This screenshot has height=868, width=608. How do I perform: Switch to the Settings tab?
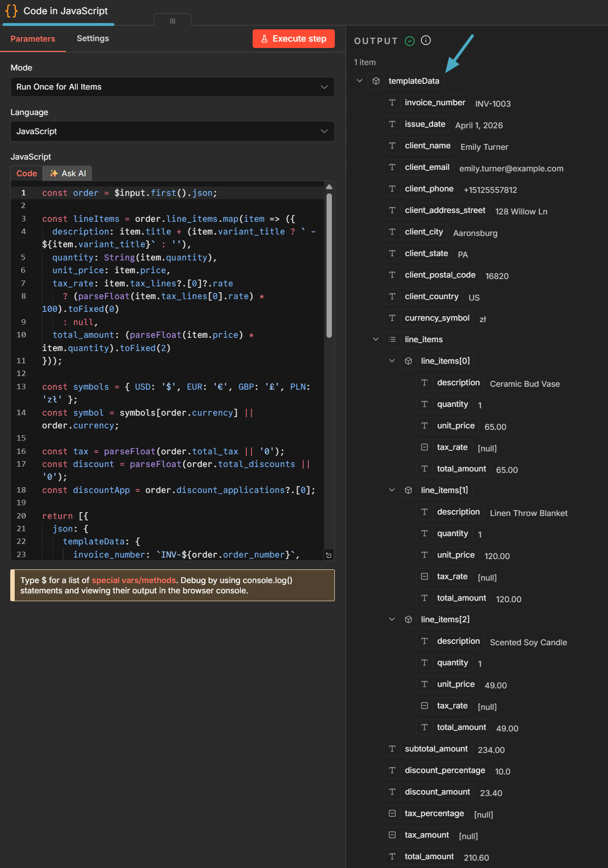click(x=93, y=38)
